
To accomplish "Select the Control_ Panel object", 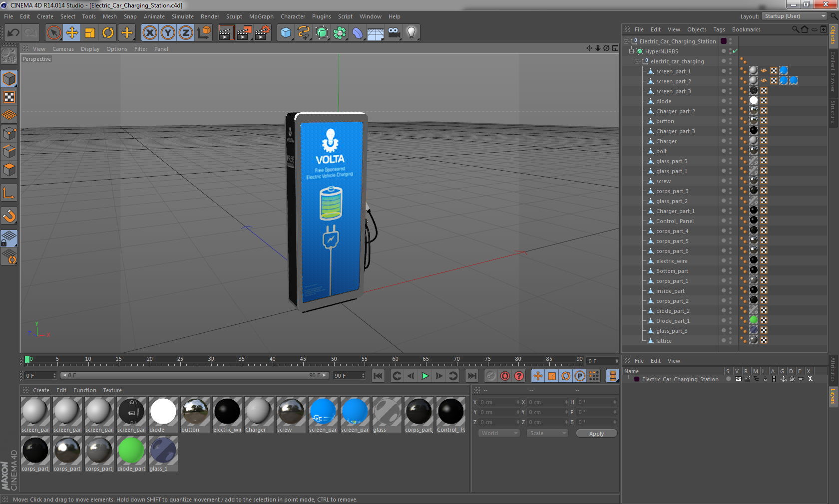I will tap(675, 221).
